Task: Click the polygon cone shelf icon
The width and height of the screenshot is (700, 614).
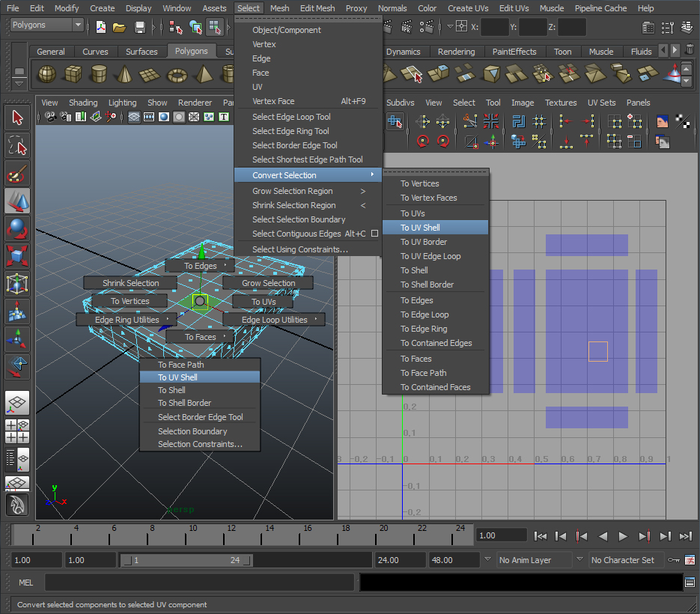Action: point(124,74)
